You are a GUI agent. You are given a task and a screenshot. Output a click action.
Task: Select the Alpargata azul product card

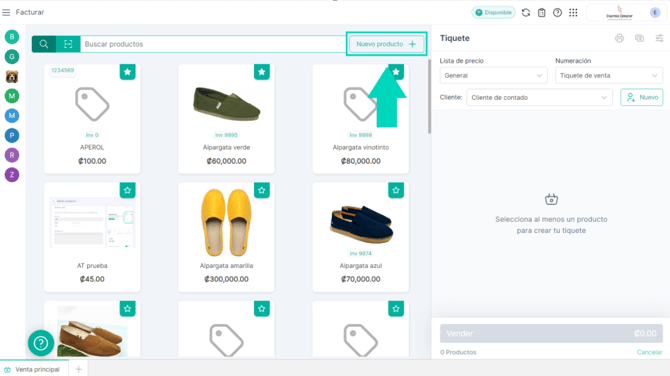click(361, 237)
